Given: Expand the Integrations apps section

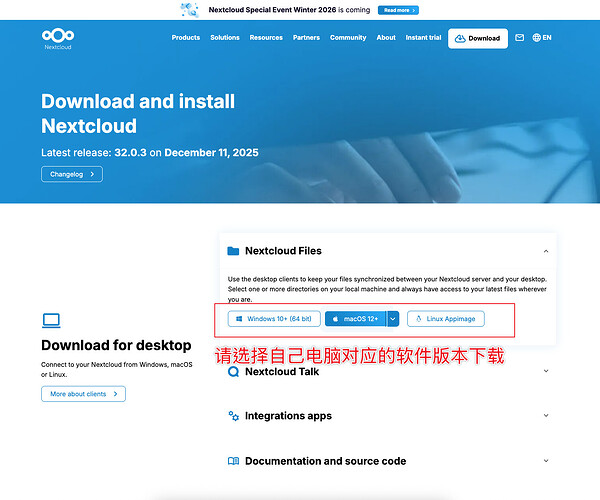Looking at the screenshot, I should point(546,415).
